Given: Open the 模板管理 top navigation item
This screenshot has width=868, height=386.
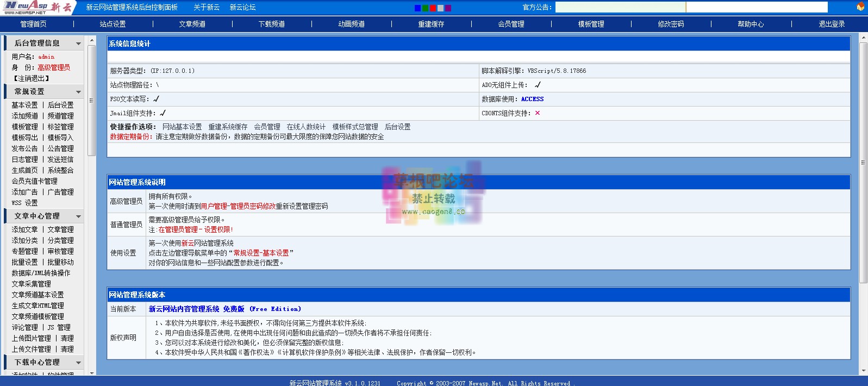Looking at the screenshot, I should tap(591, 24).
